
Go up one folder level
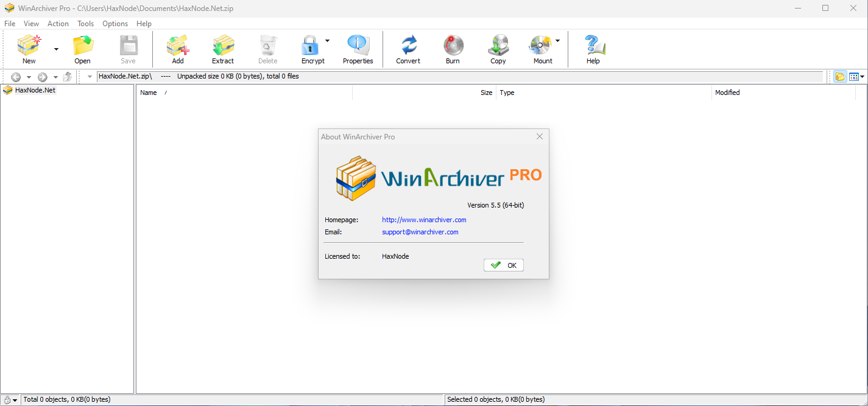(68, 77)
